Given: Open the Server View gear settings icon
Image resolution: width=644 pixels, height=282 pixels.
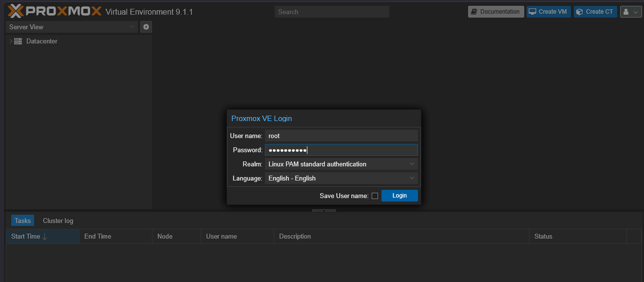Looking at the screenshot, I should pos(146,27).
